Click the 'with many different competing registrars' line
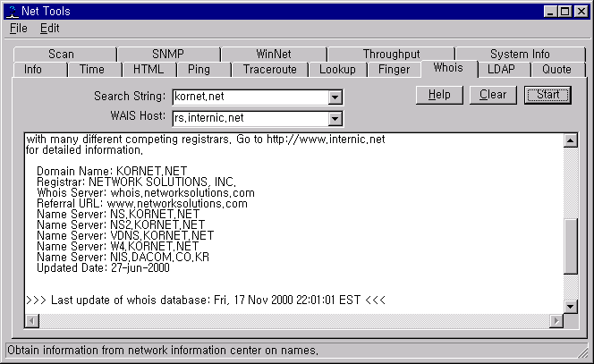 tap(206, 140)
